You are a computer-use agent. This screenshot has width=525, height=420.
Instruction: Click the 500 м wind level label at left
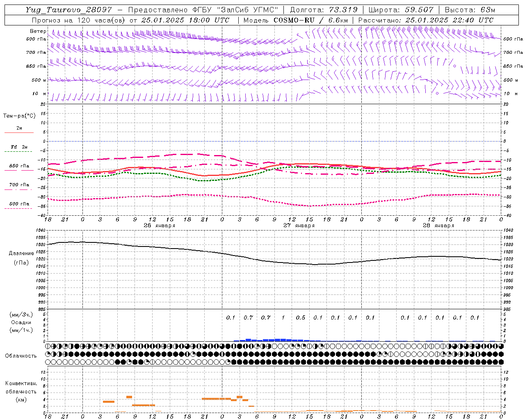(39, 80)
